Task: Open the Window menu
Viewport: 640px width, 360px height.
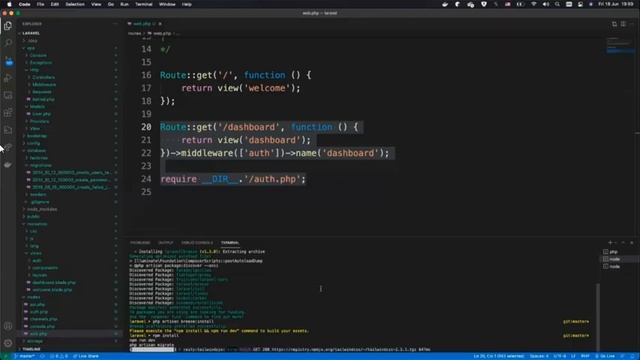Action: pos(167,4)
